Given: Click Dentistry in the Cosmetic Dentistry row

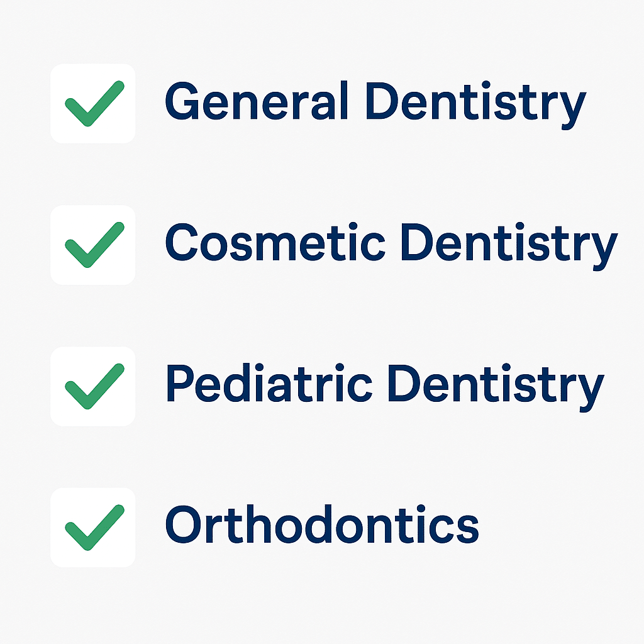Looking at the screenshot, I should tap(508, 244).
